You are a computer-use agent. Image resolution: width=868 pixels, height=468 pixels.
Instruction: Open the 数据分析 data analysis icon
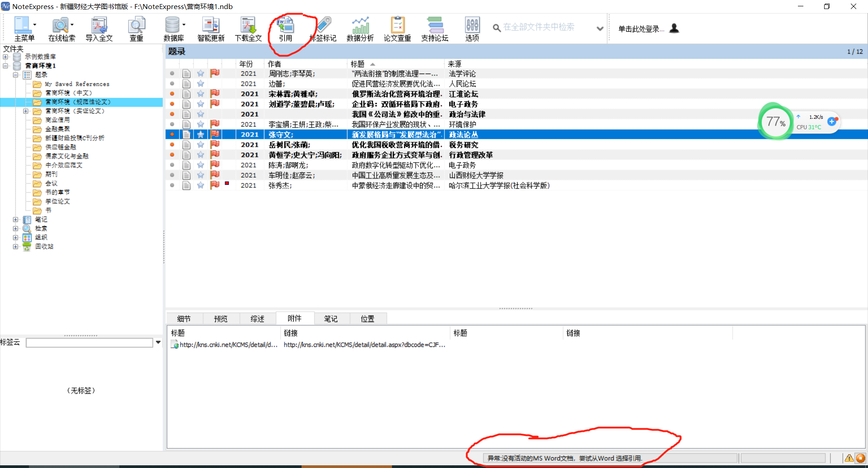[x=360, y=26]
